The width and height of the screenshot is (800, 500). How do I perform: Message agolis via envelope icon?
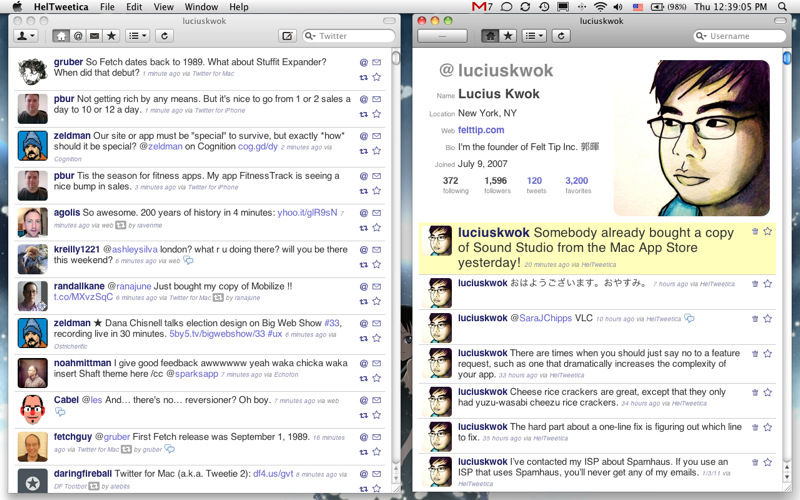[377, 213]
